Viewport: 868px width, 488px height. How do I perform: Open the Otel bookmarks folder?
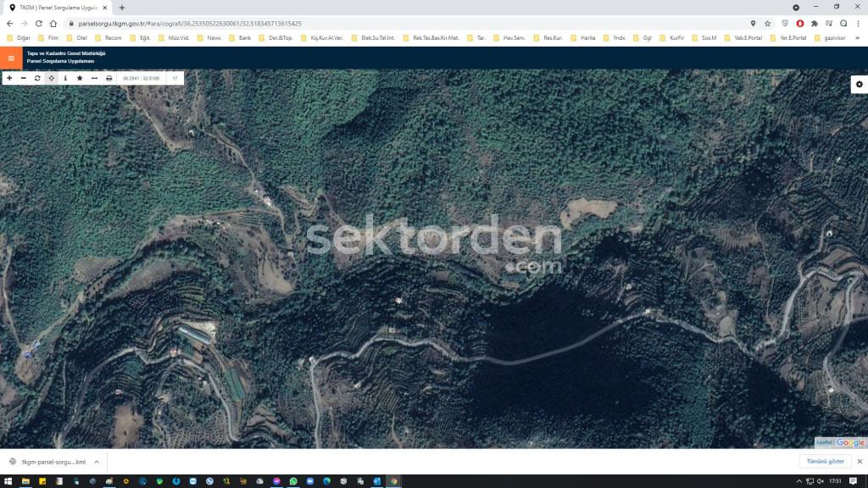[77, 37]
